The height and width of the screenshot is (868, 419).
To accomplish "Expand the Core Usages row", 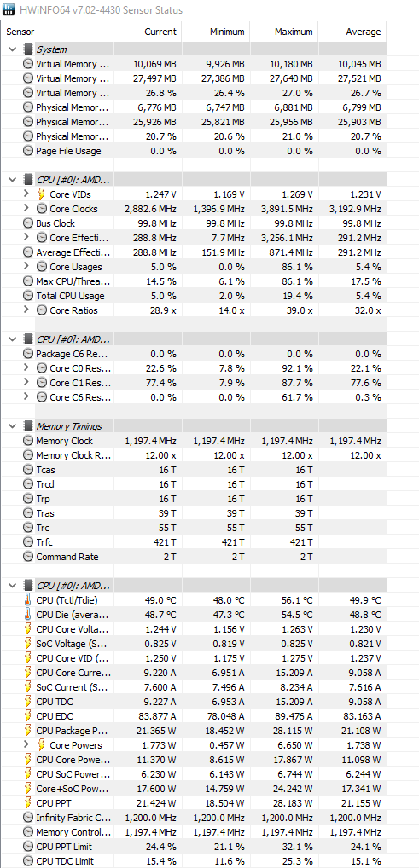I will pos(26,267).
